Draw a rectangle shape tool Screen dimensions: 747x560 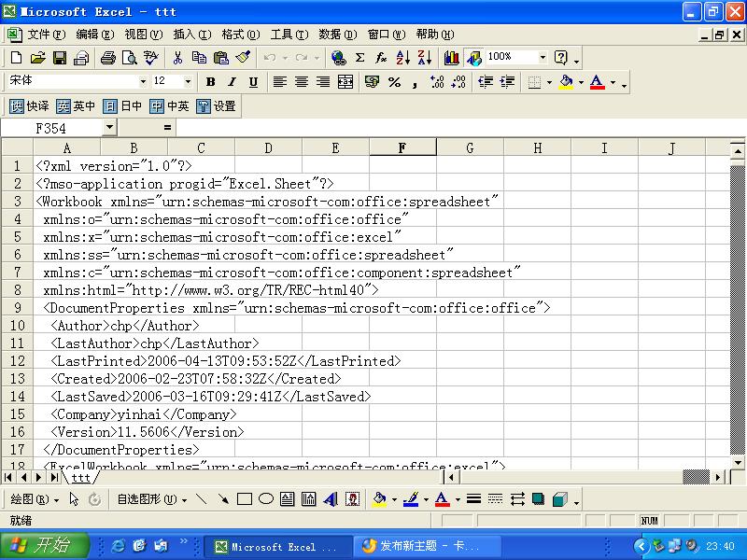(245, 499)
